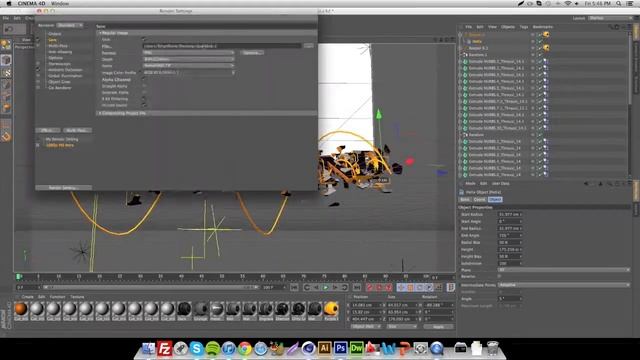The image size is (640, 360).
Task: Click the green Play Forwards button
Action: pos(326,288)
